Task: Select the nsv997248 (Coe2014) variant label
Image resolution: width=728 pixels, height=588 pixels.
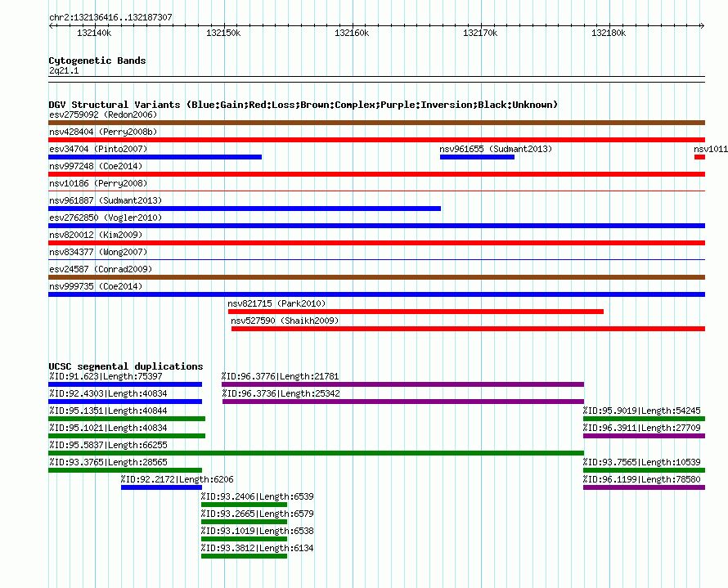Action: [x=96, y=166]
